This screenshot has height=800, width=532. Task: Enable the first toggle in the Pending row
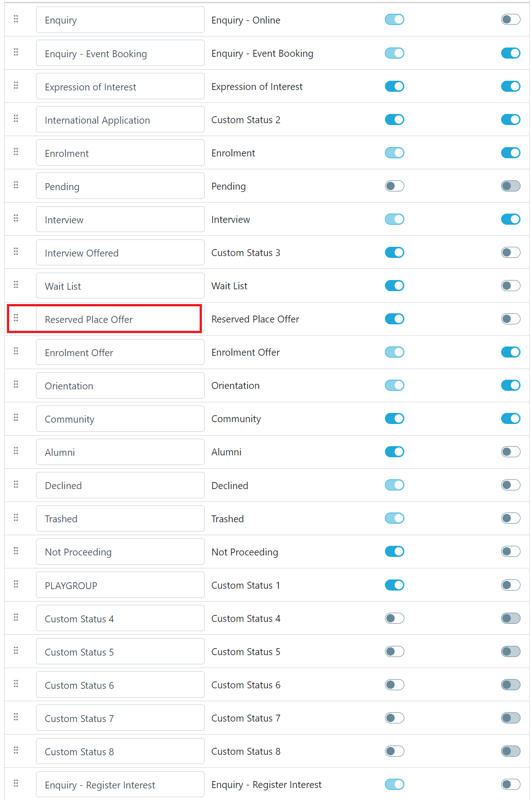(x=394, y=186)
